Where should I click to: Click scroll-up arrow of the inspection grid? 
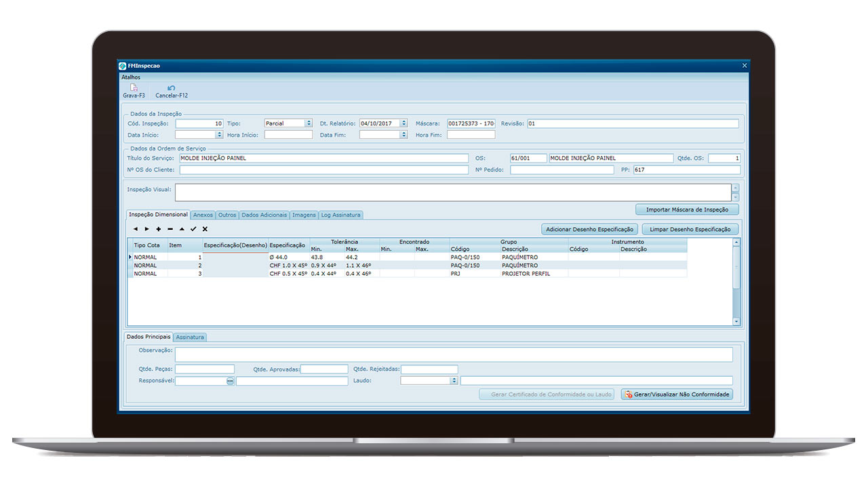coord(736,241)
